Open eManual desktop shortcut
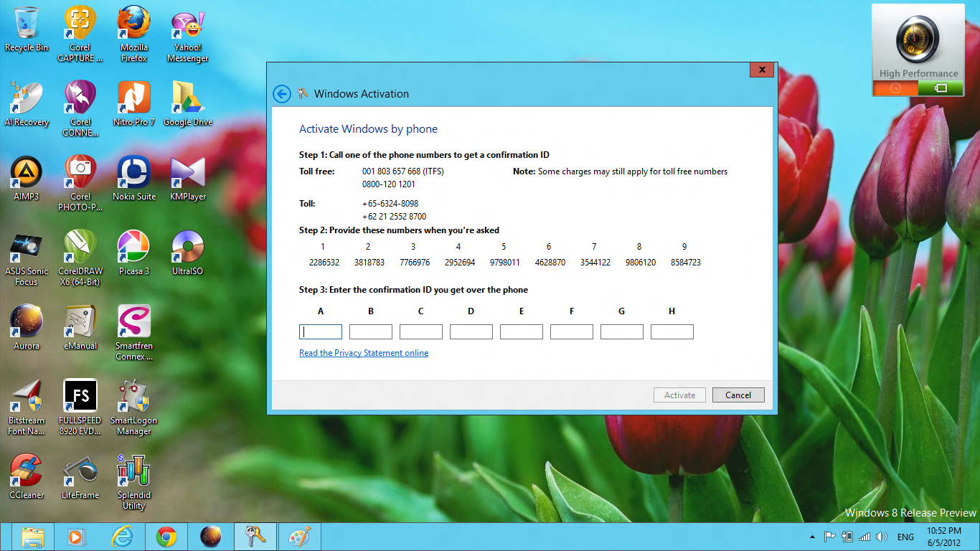The width and height of the screenshot is (980, 551). coord(80,328)
